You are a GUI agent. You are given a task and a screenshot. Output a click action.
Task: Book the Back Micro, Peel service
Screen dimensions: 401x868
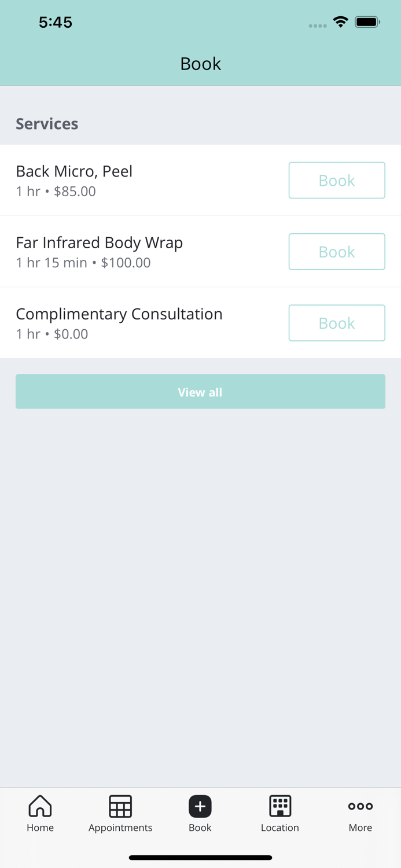point(337,181)
